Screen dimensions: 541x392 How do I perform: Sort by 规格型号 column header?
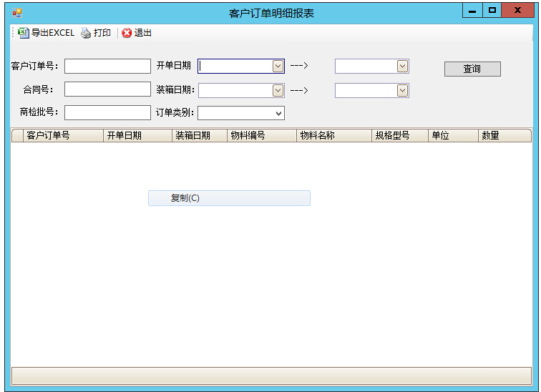click(x=400, y=135)
